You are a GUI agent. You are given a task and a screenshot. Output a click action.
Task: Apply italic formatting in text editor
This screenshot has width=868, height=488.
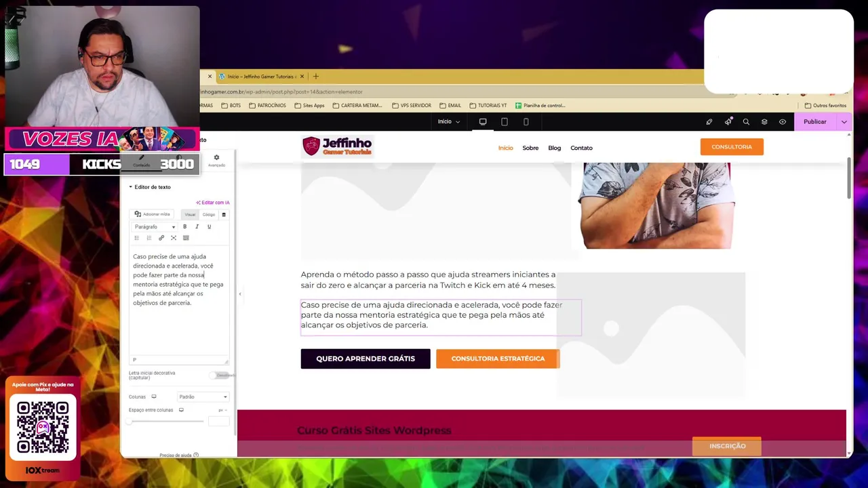[x=197, y=226]
